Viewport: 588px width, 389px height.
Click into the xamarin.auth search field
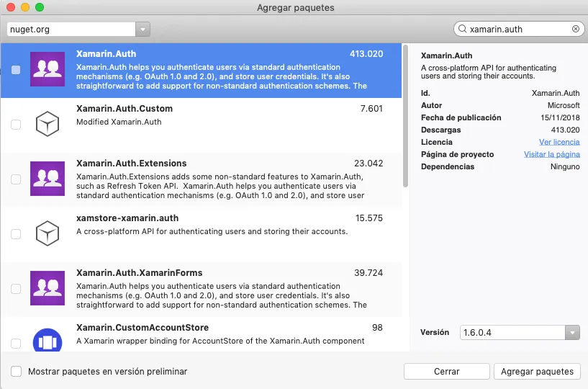[518, 30]
